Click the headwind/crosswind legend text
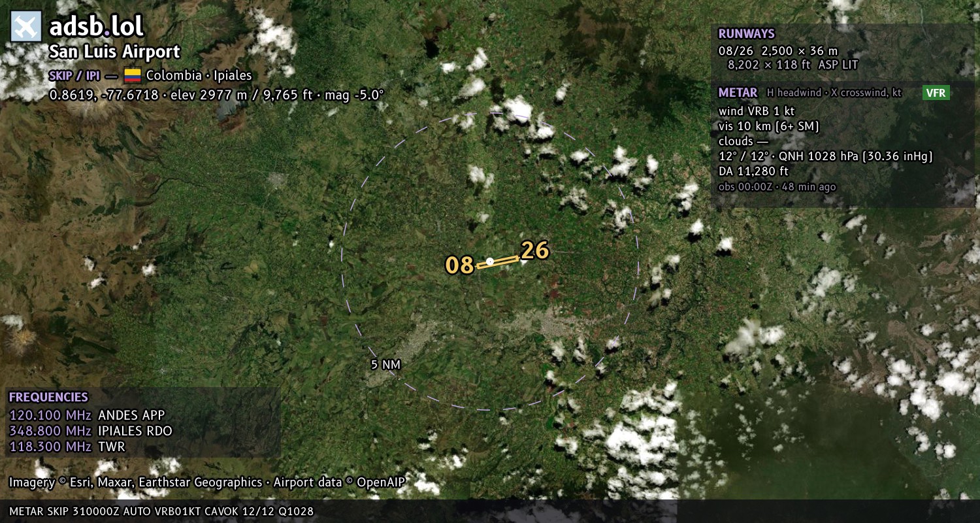 coord(834,93)
